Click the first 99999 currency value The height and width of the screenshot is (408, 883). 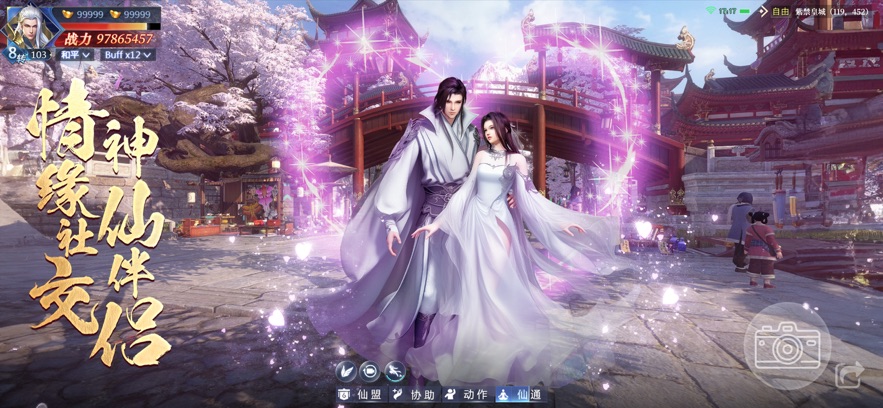click(90, 14)
